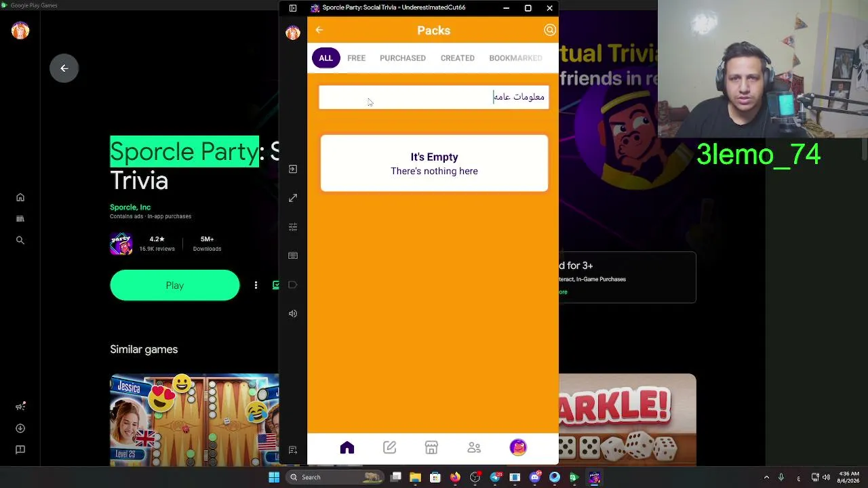Open game controls sliders icon in sidebar

(x=293, y=227)
